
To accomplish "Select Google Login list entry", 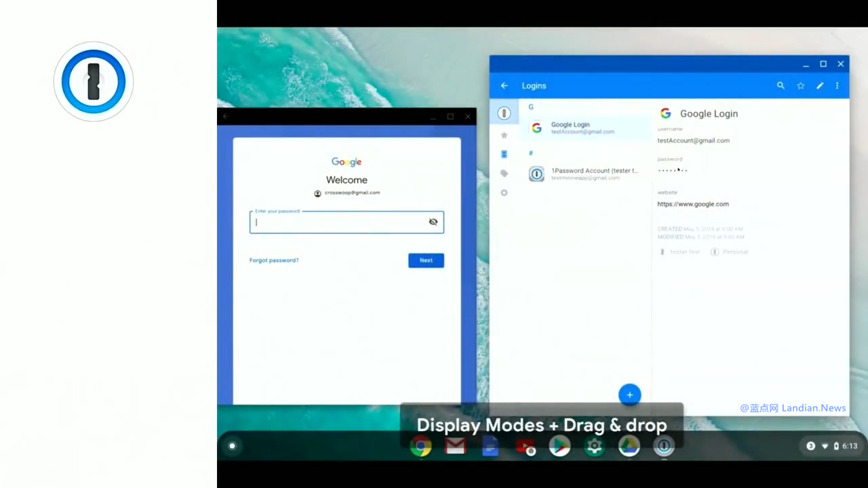I will [x=585, y=127].
